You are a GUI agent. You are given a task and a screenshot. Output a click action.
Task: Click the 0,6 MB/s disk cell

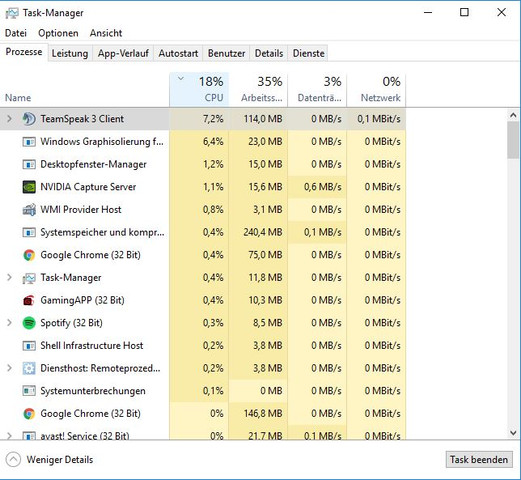[317, 187]
